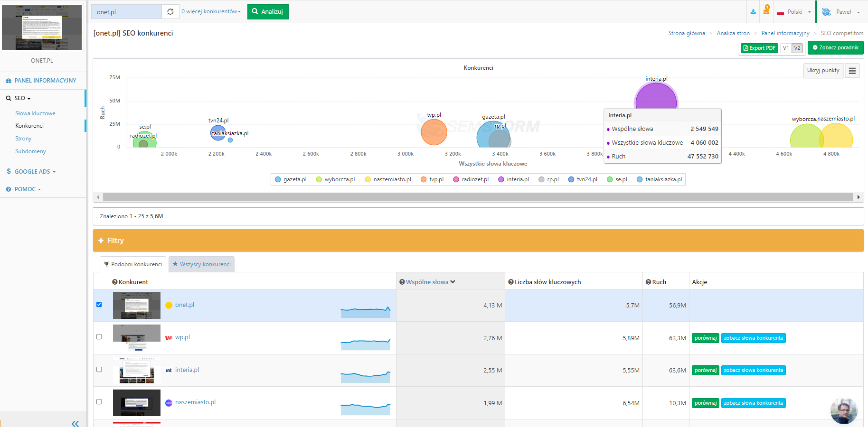Viewport: 868px width, 427px height.
Task: Switch to Wszyscy konkurenci tab
Action: pos(201,264)
